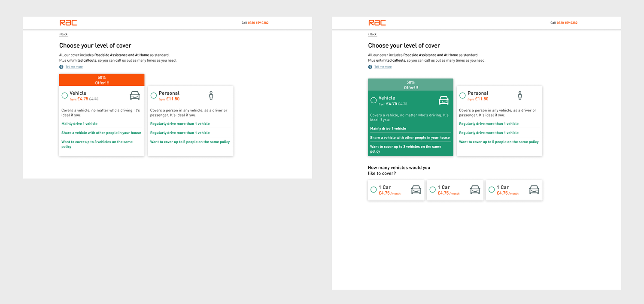Click the struck-through £4.75 price in the left mockup
Viewport: 644px width, 304px height.
(x=94, y=99)
